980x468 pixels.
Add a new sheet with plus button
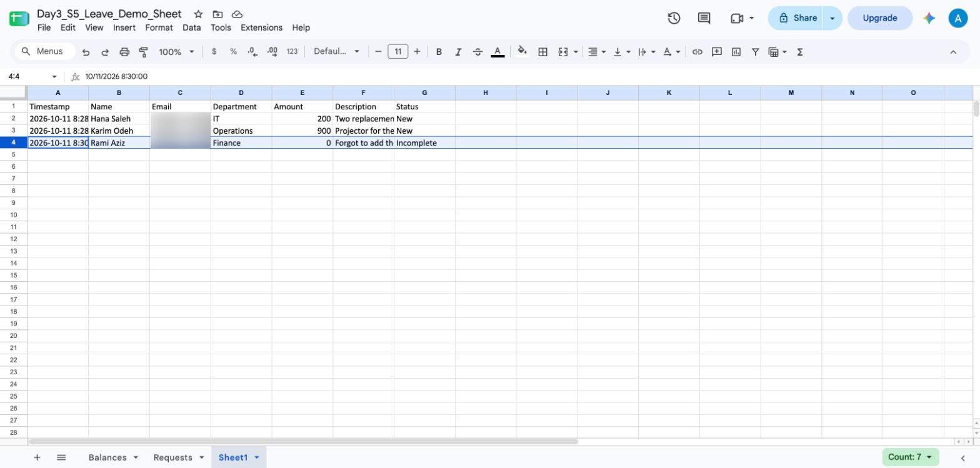(x=37, y=457)
